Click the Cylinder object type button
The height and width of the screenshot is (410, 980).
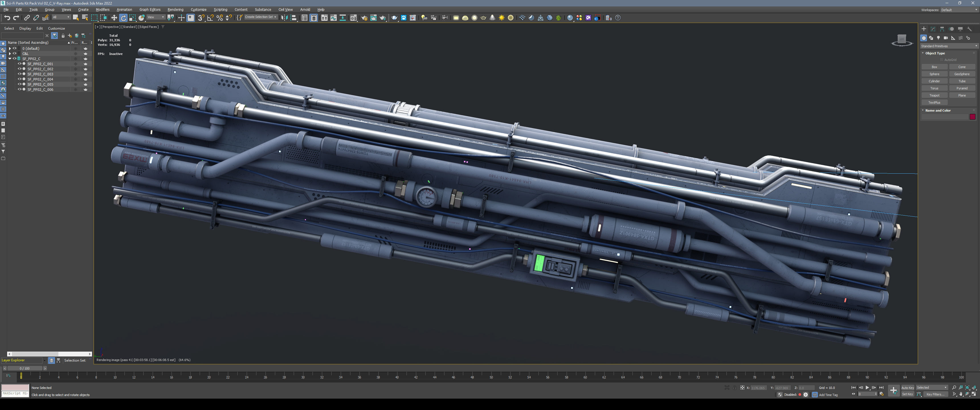point(934,81)
